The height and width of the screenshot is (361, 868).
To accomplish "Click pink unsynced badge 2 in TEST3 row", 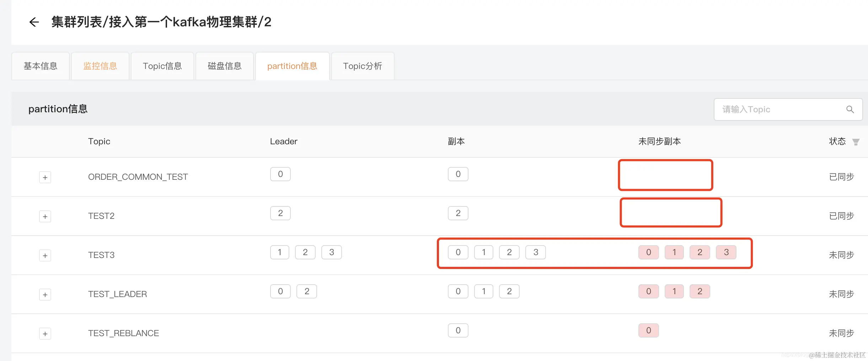I will (700, 252).
